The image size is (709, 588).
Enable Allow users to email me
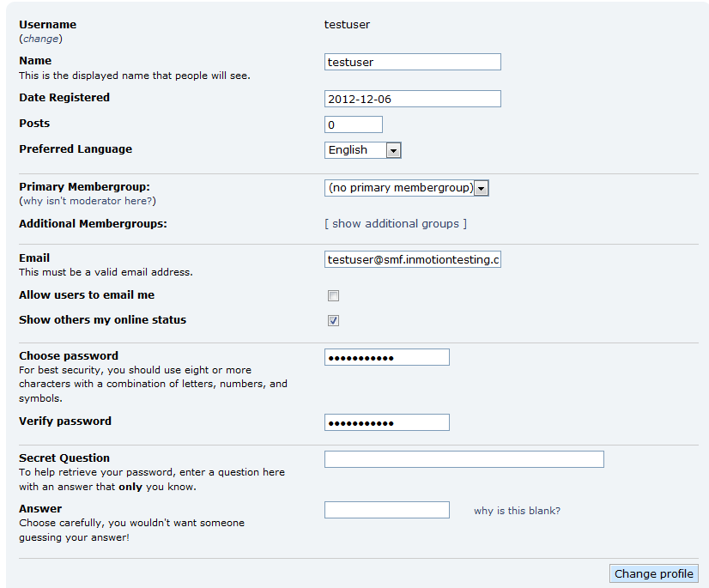click(333, 296)
